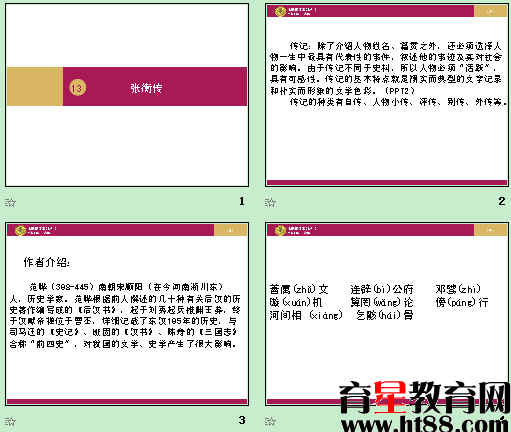Click the 张衡传 title text on slide 1
The image size is (511, 432).
pos(146,88)
